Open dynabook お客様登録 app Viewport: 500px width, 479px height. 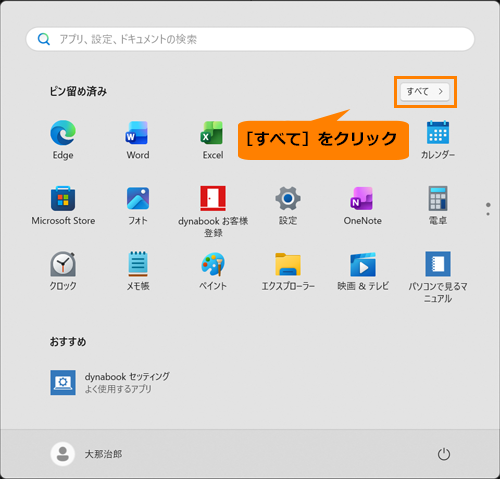click(213, 198)
